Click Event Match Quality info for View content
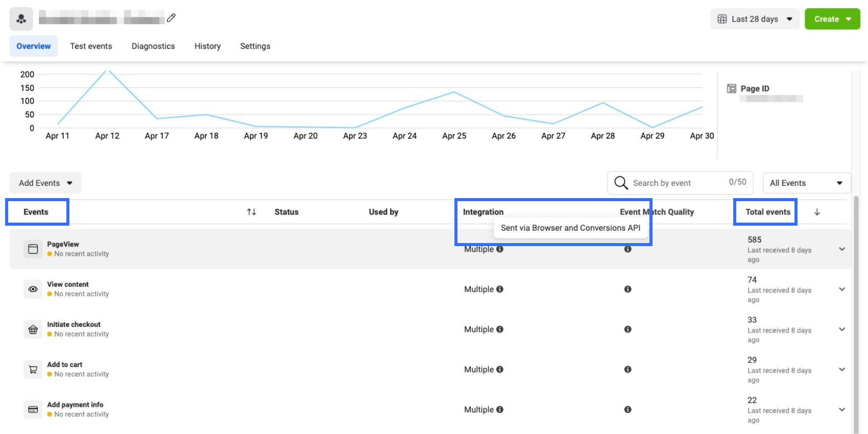Screen dimensions: 868x434 click(x=628, y=289)
